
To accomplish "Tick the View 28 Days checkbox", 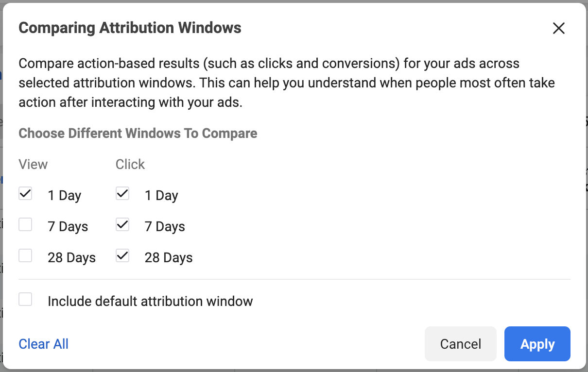I will pyautogui.click(x=25, y=255).
